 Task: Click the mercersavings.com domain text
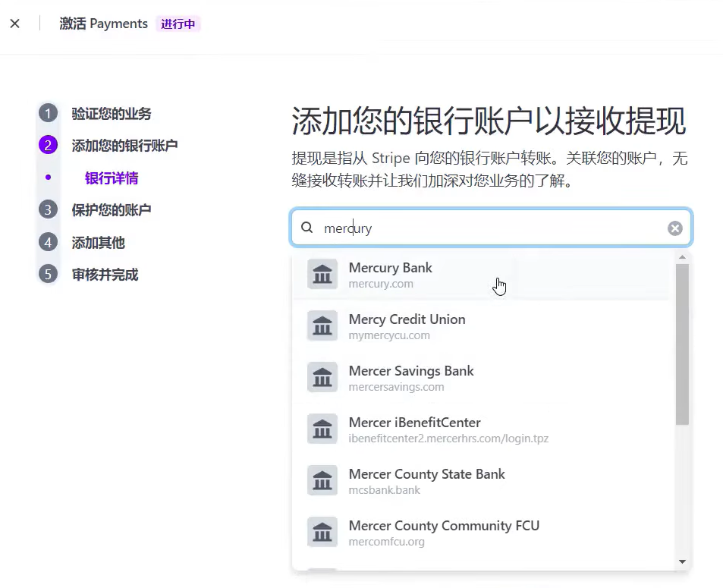pos(396,388)
